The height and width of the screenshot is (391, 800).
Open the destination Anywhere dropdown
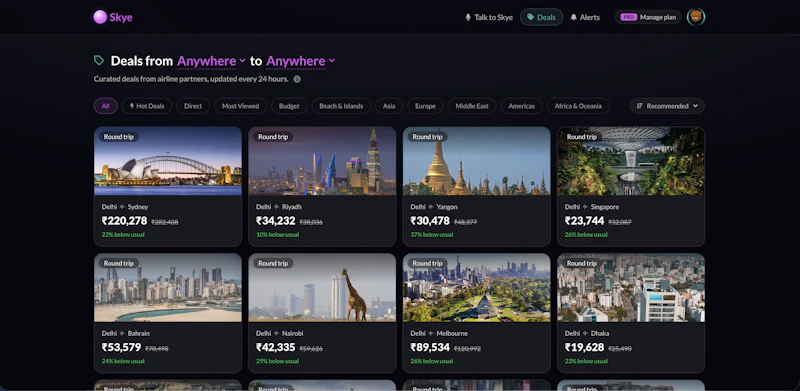pyautogui.click(x=301, y=61)
